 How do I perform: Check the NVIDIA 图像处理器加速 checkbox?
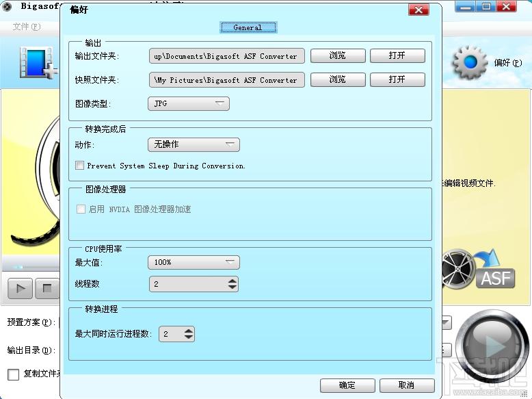(81, 209)
